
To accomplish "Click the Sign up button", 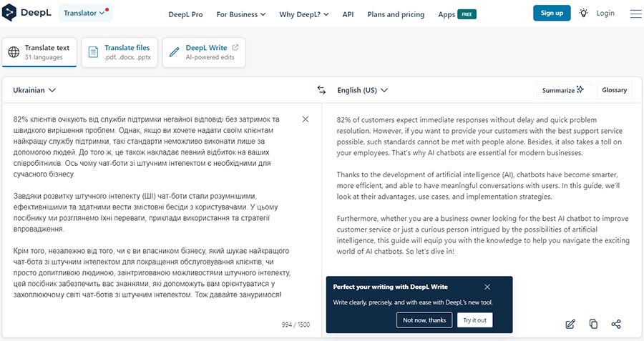I will point(552,13).
